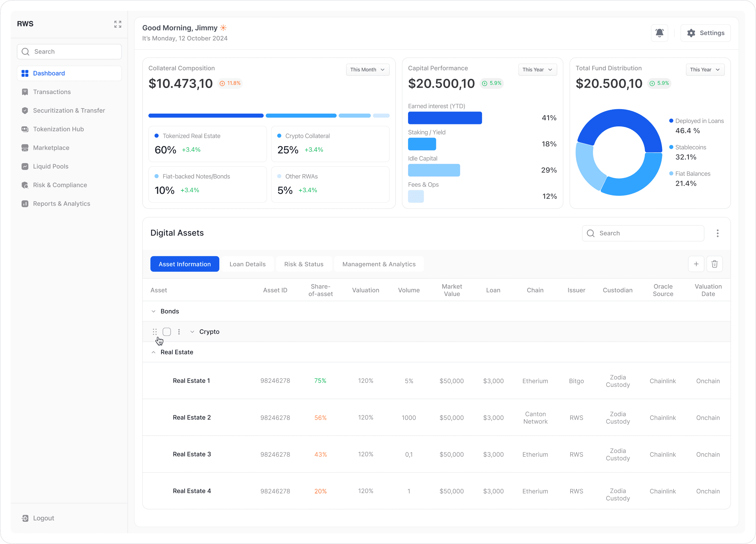Click the drag handle on the Crypto row
This screenshot has width=756, height=544.
coord(155,332)
